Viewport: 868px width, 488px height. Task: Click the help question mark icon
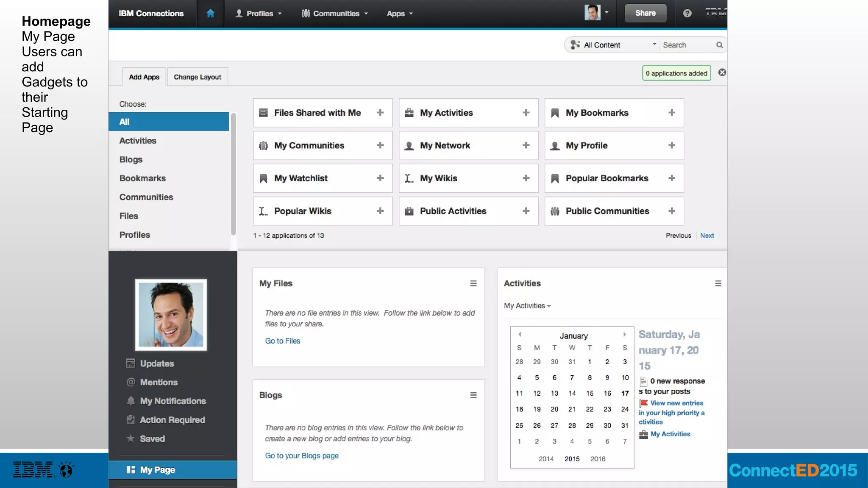coord(687,14)
